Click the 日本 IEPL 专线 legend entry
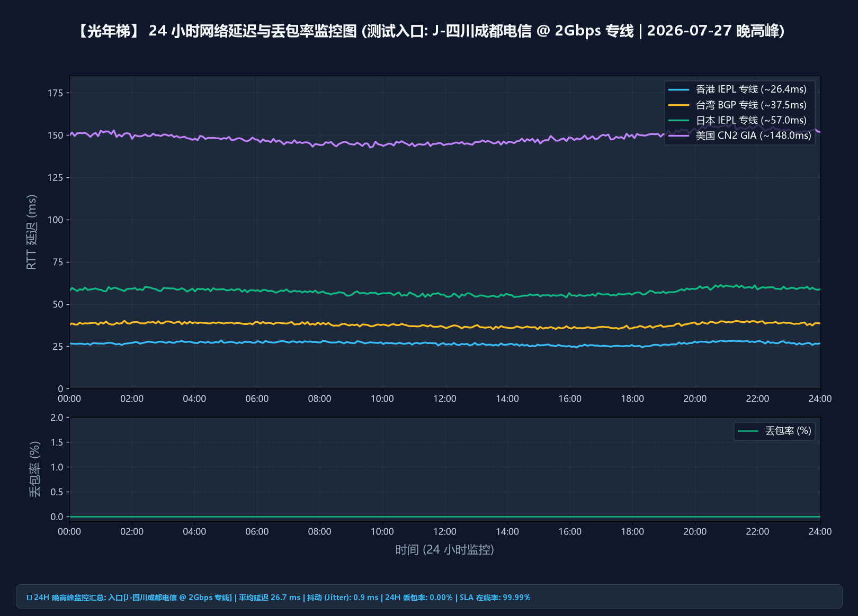The width and height of the screenshot is (858, 616). click(x=737, y=120)
